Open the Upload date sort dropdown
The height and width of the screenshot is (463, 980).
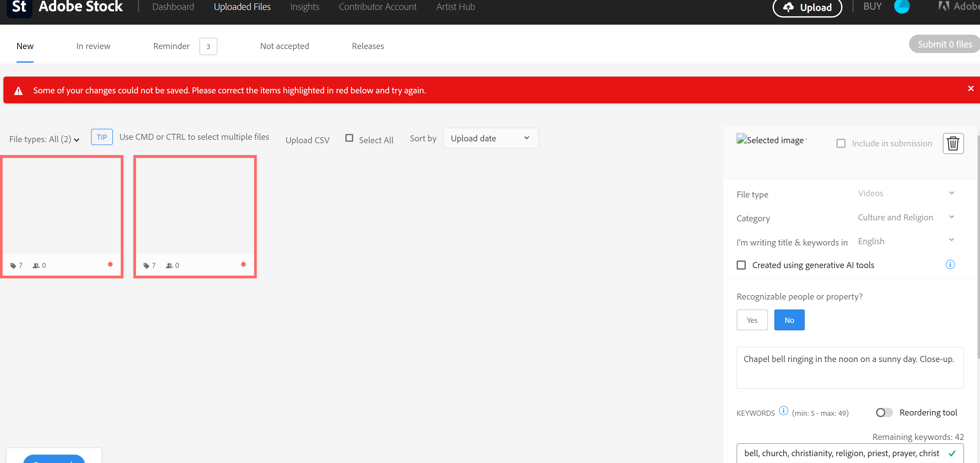click(x=490, y=138)
